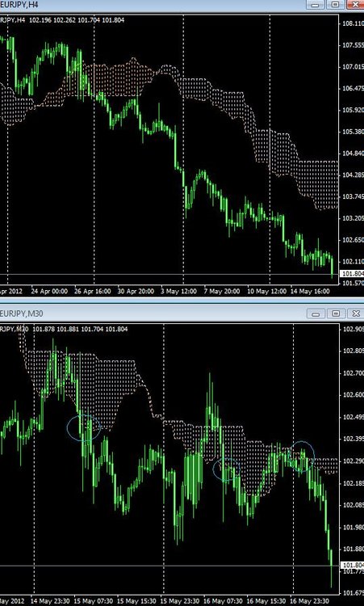Click the 30 Apr 20:00 time label

(136, 291)
